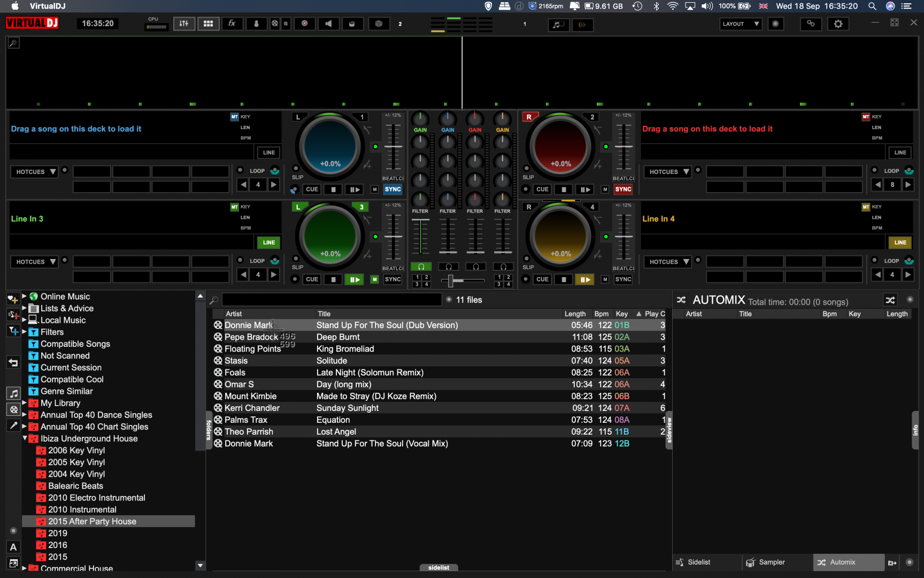Open macOS Spotlight search icon
The image size is (924, 578).
click(x=872, y=6)
